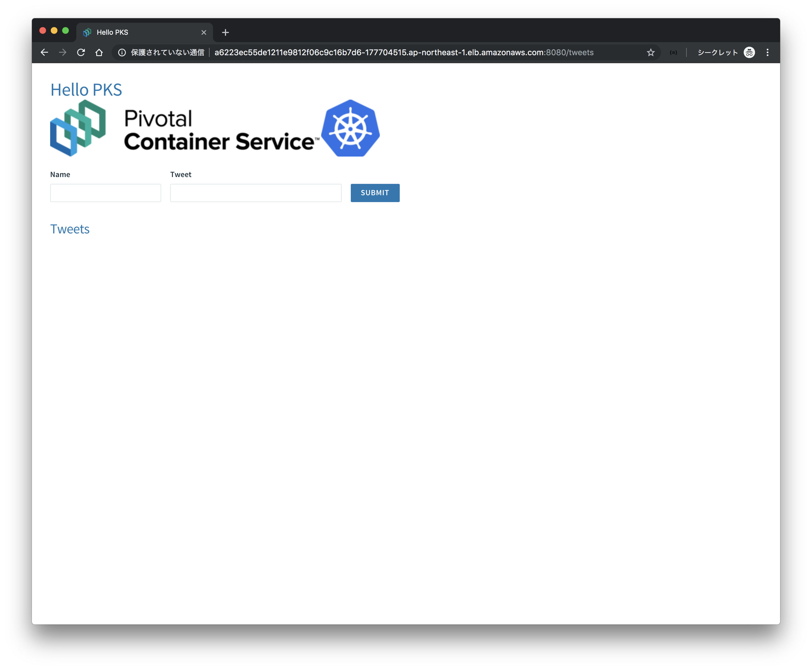Viewport: 812px width, 670px height.
Task: Click the Tweet field label
Action: pyautogui.click(x=181, y=174)
